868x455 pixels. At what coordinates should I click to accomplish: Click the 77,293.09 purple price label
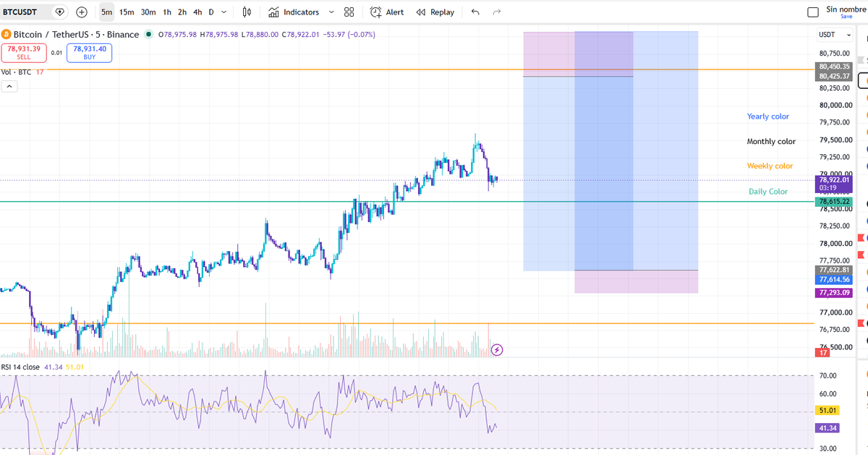[834, 293]
